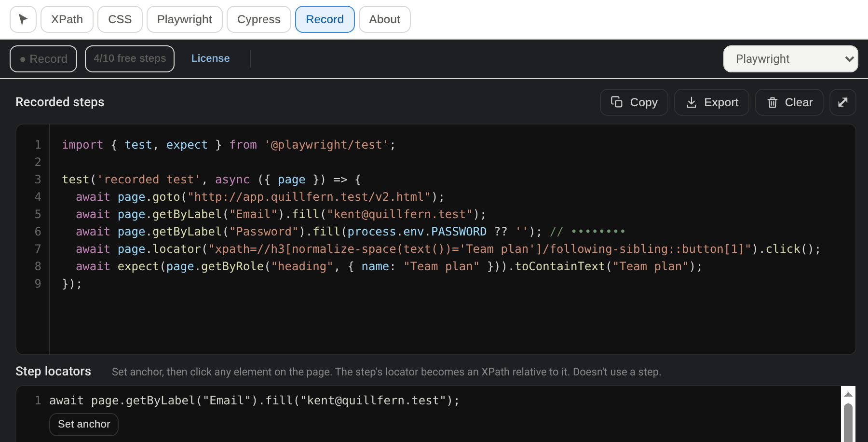Click the Email step in Step locators
The width and height of the screenshot is (868, 442).
point(255,401)
